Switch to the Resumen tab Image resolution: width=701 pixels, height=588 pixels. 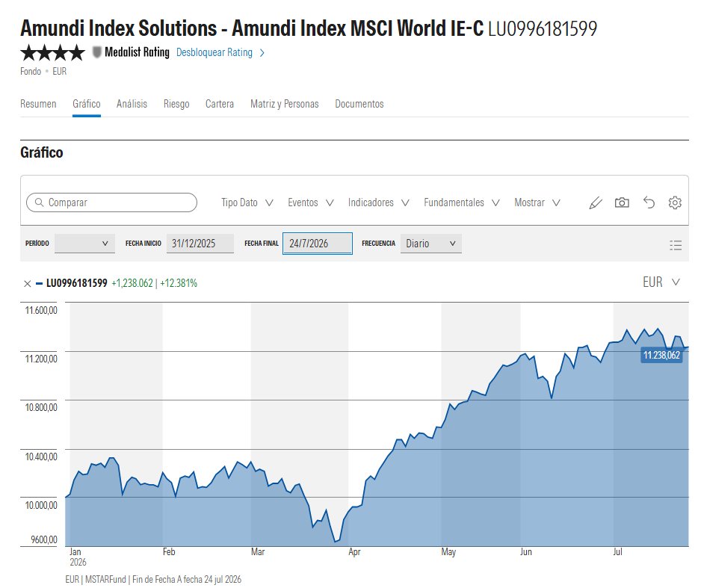click(38, 104)
